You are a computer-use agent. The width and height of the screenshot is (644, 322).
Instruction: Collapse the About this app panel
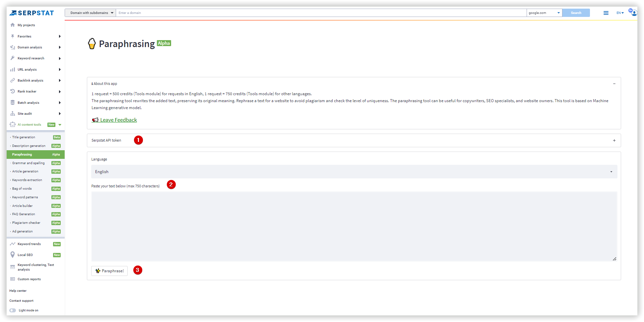tap(614, 84)
